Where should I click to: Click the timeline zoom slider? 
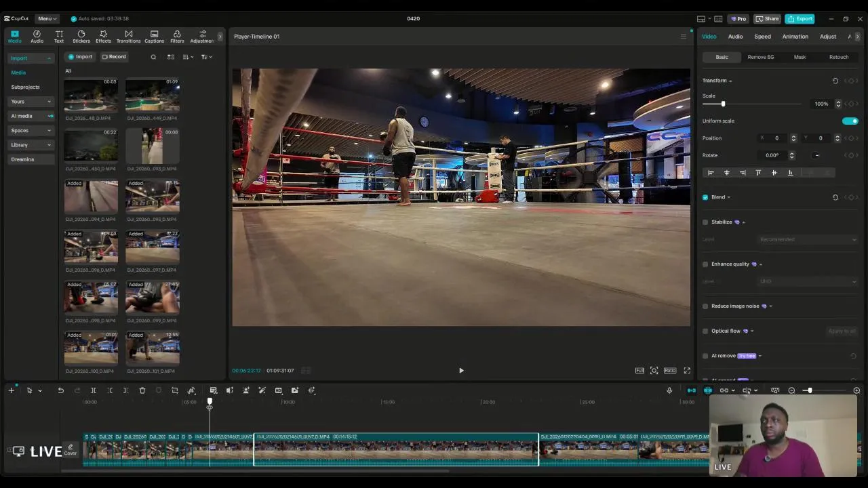[826, 390]
